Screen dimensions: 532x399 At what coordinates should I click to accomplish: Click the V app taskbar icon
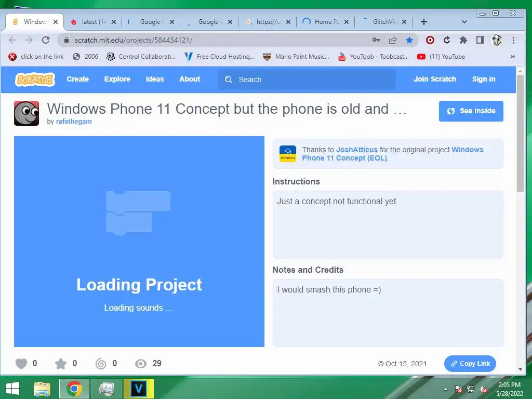click(138, 389)
